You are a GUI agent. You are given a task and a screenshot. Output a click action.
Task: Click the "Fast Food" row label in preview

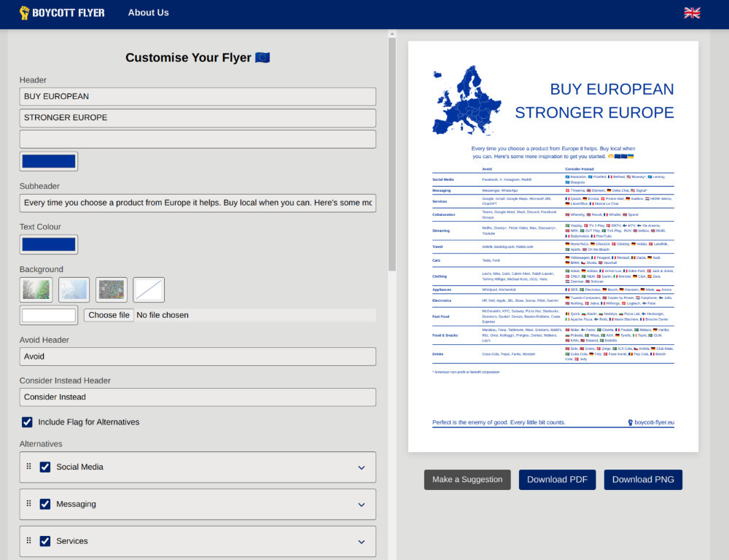(x=441, y=316)
